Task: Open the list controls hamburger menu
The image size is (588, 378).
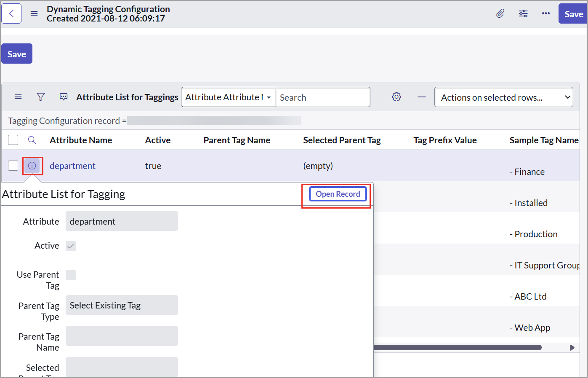Action: [x=18, y=97]
